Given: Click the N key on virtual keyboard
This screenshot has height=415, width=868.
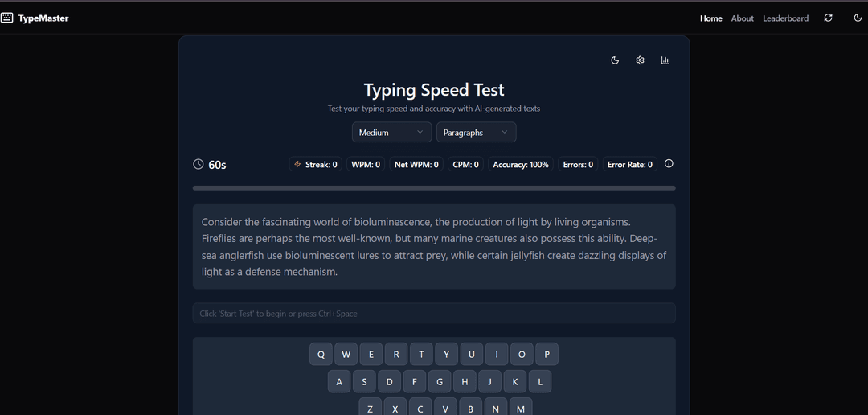Looking at the screenshot, I should tap(495, 407).
